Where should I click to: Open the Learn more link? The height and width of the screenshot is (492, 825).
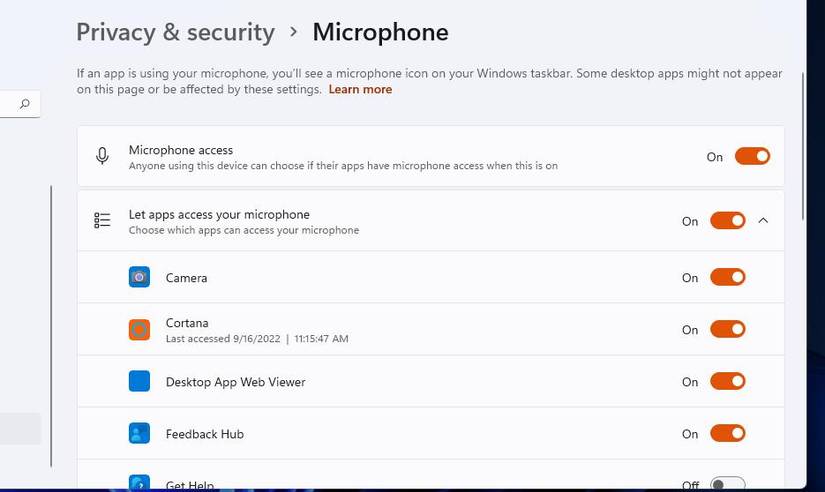360,89
